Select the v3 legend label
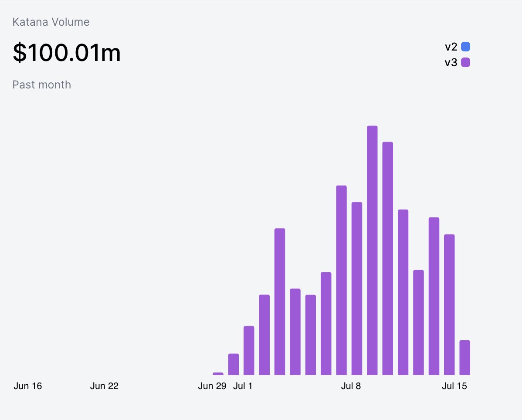This screenshot has height=420, width=522. pyautogui.click(x=451, y=63)
